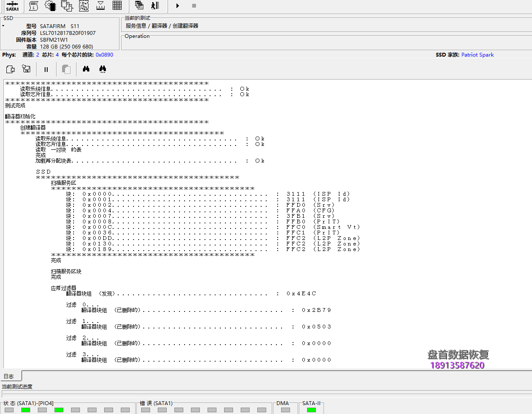The height and width of the screenshot is (414, 532).
Task: Click block 0x0130 L2P Zone row
Action: tap(213, 244)
